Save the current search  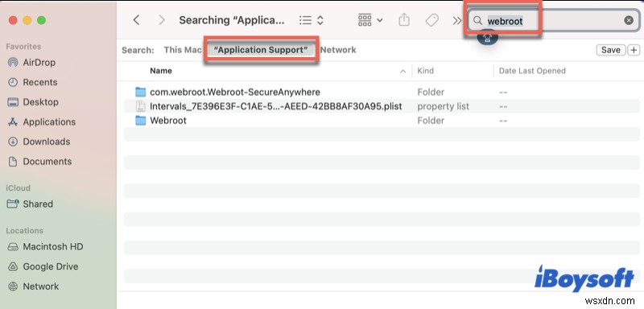pyautogui.click(x=611, y=50)
